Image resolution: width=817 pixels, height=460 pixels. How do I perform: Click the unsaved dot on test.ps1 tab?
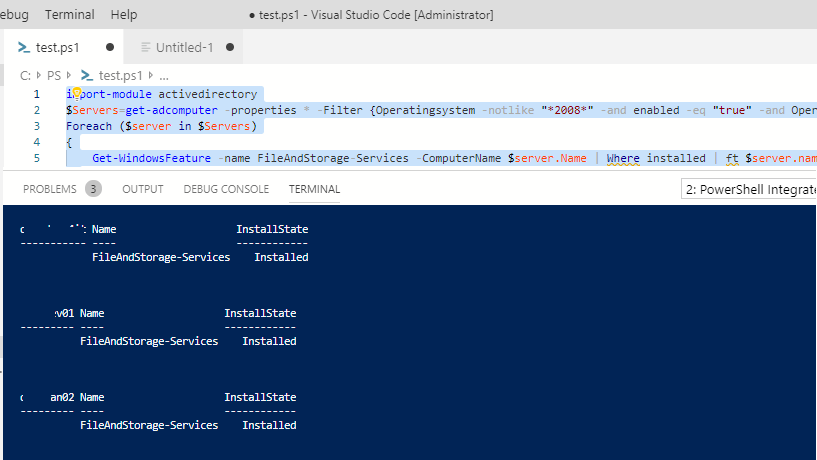click(109, 47)
